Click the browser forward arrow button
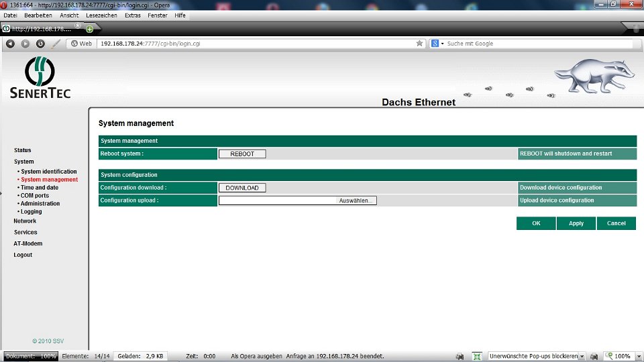 tap(25, 44)
